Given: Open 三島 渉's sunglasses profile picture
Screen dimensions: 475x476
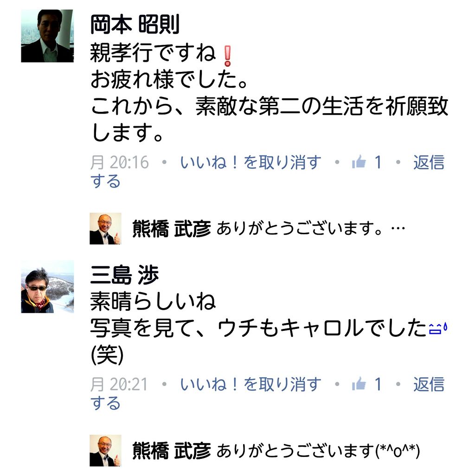Looking at the screenshot, I should (x=47, y=287).
